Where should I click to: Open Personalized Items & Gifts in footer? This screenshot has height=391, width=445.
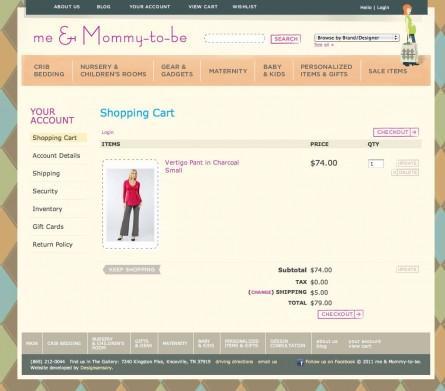(x=242, y=343)
